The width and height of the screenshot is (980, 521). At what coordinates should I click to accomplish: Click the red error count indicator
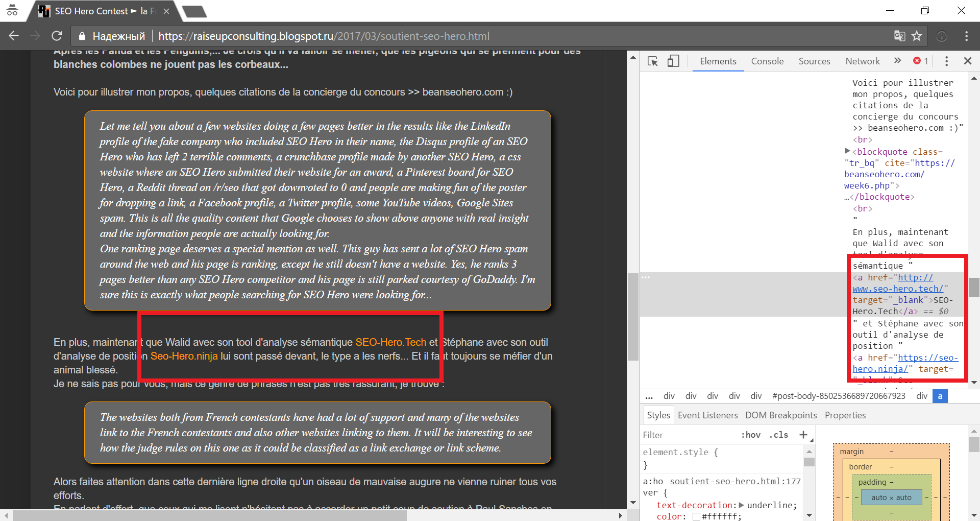click(921, 61)
